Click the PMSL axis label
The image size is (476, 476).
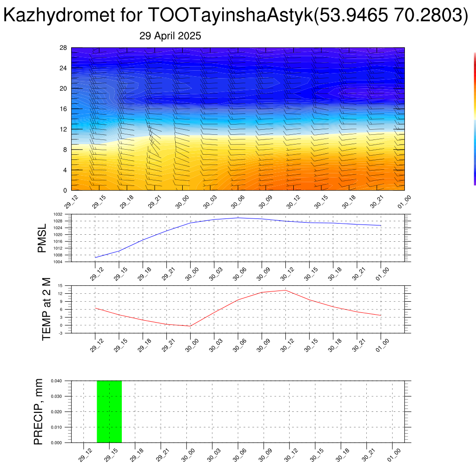coord(42,238)
